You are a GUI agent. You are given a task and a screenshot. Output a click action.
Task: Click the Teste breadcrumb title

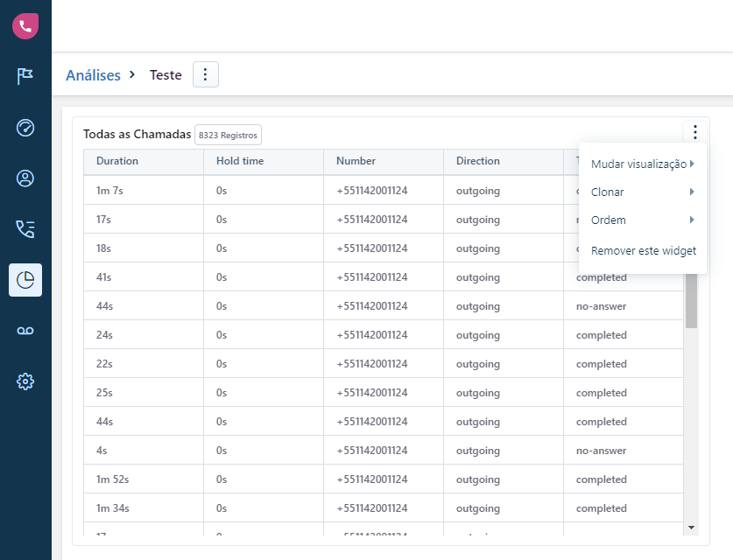point(166,74)
